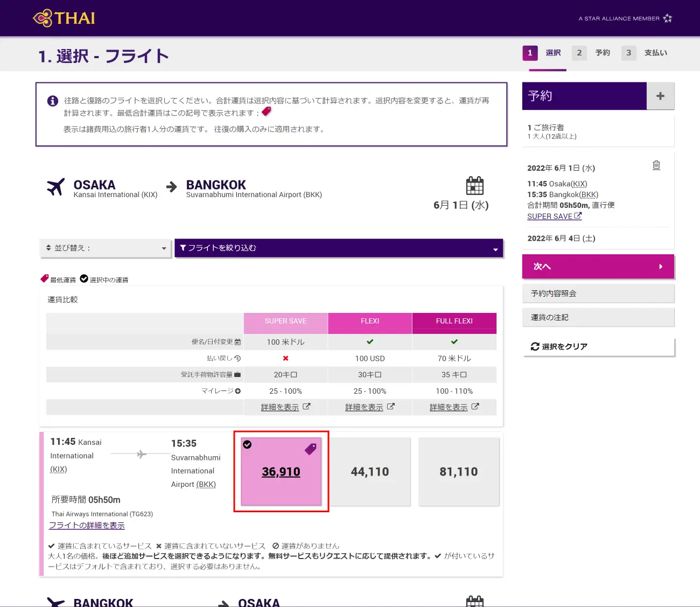Click the 100 - 110% mileage cell
This screenshot has width=700, height=607.
tap(454, 391)
